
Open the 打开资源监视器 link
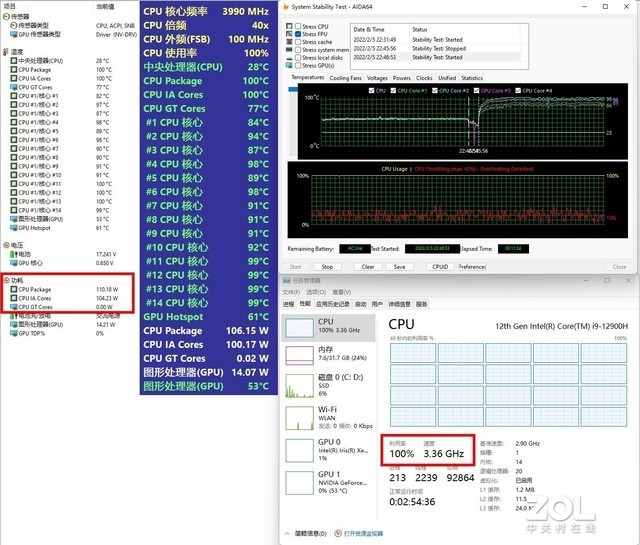[x=363, y=533]
